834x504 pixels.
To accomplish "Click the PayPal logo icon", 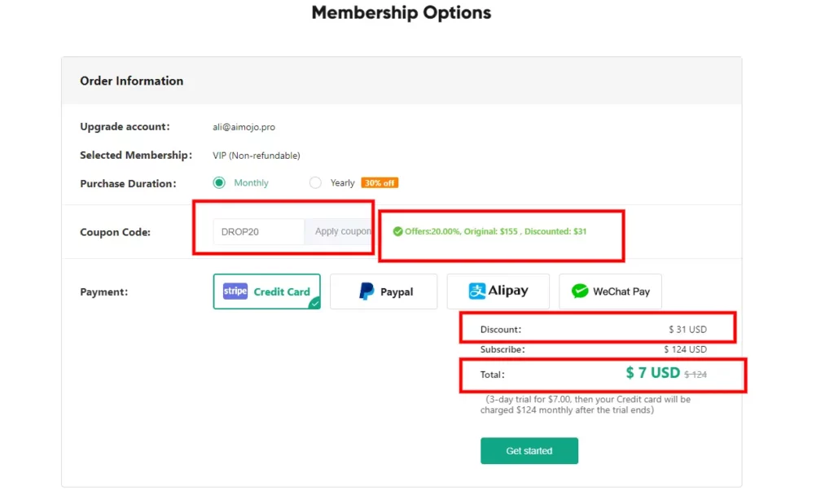I will coord(367,291).
